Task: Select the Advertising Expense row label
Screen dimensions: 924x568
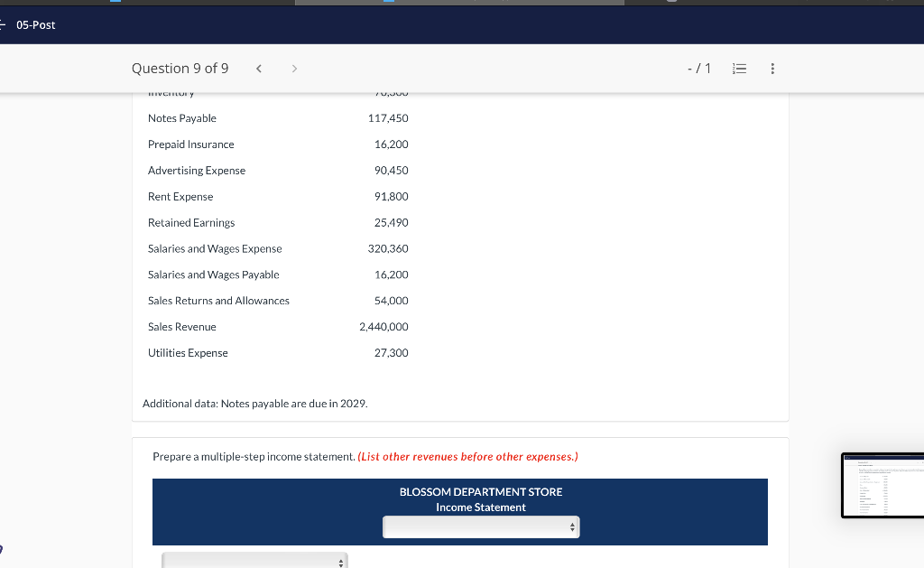Action: point(197,170)
